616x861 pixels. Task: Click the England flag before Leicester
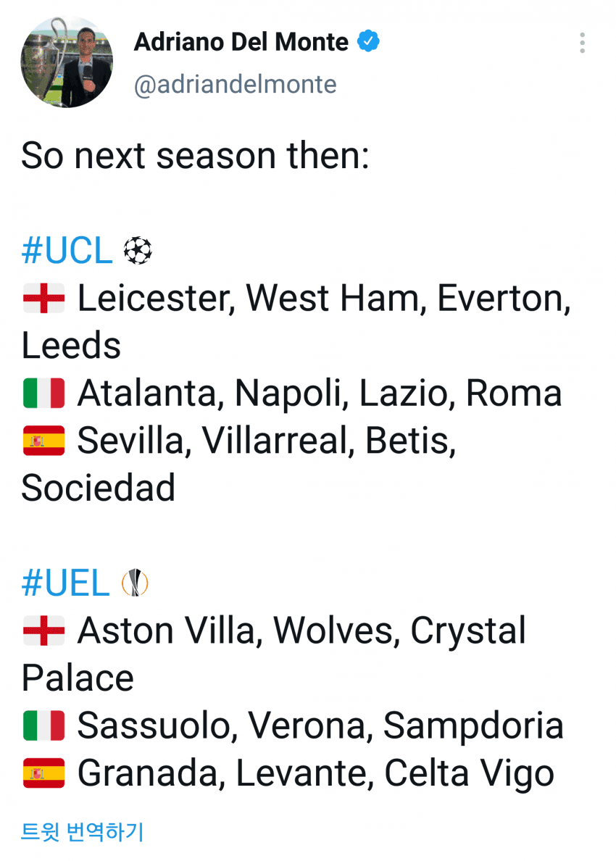coord(44,299)
